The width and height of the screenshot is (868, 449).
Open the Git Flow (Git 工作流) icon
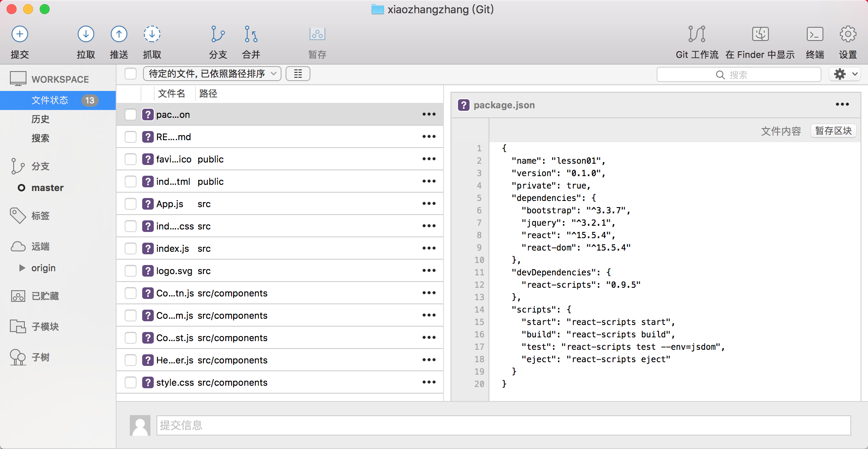pyautogui.click(x=696, y=34)
